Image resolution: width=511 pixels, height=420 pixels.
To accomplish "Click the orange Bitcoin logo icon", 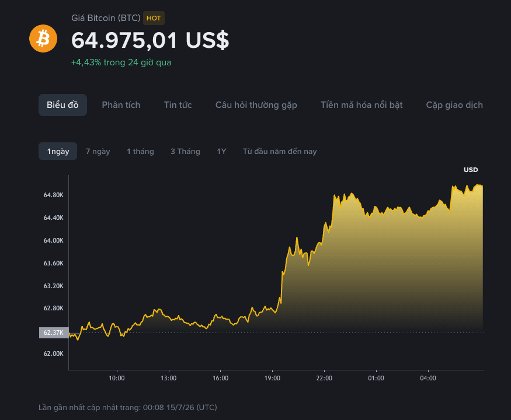I will 43,38.
